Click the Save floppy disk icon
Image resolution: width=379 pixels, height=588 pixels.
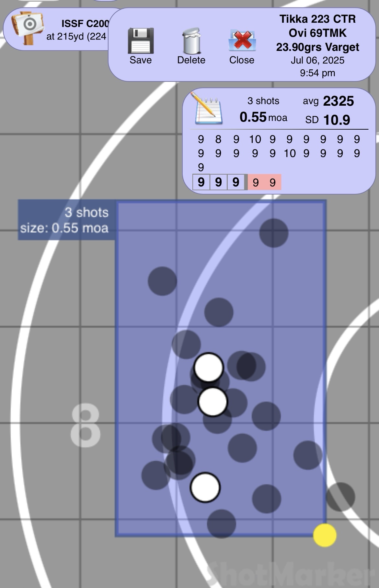pyautogui.click(x=141, y=41)
